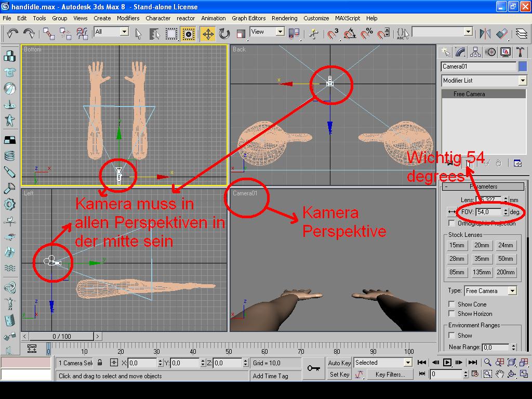Screen dimensions: 532x399
Task: Open the selection filter All dropdown
Action: pyautogui.click(x=125, y=32)
